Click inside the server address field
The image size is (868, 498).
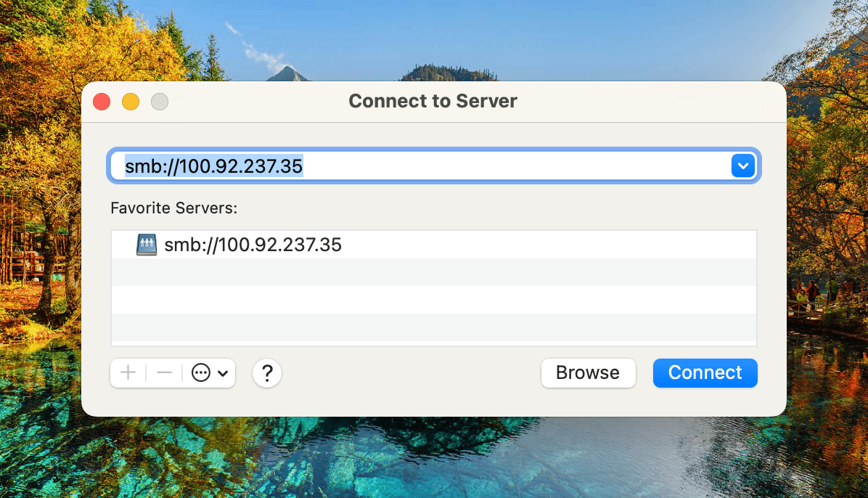pos(508,166)
